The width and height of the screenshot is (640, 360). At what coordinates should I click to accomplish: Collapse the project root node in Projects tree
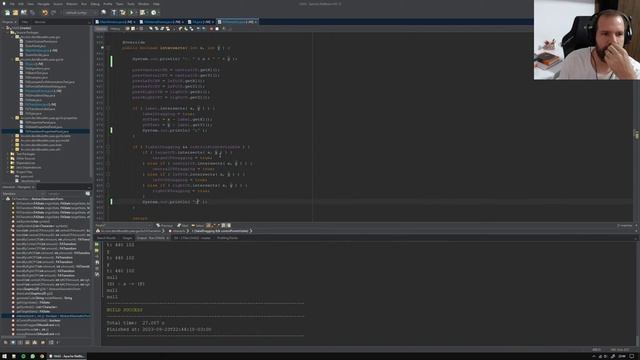click(4, 28)
